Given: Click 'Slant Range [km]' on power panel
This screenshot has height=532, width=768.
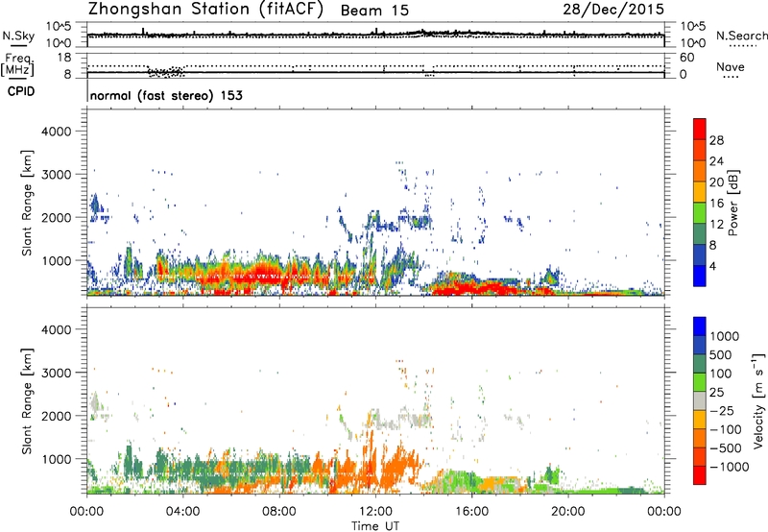Looking at the screenshot, I should click(27, 203).
